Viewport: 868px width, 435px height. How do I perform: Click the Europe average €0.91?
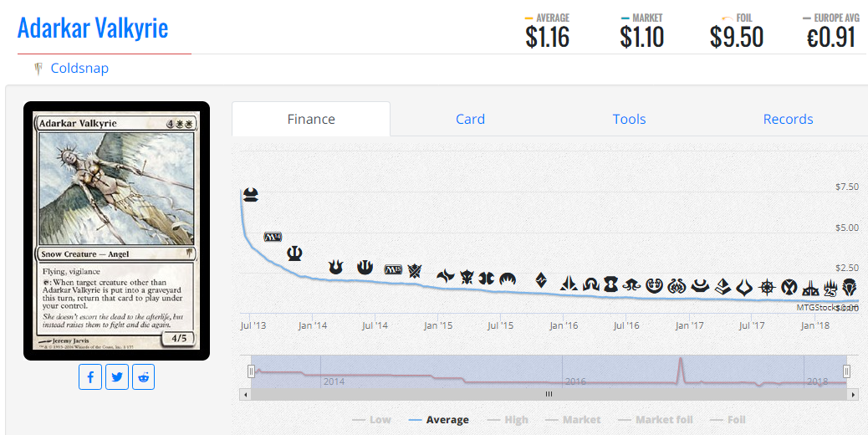831,37
